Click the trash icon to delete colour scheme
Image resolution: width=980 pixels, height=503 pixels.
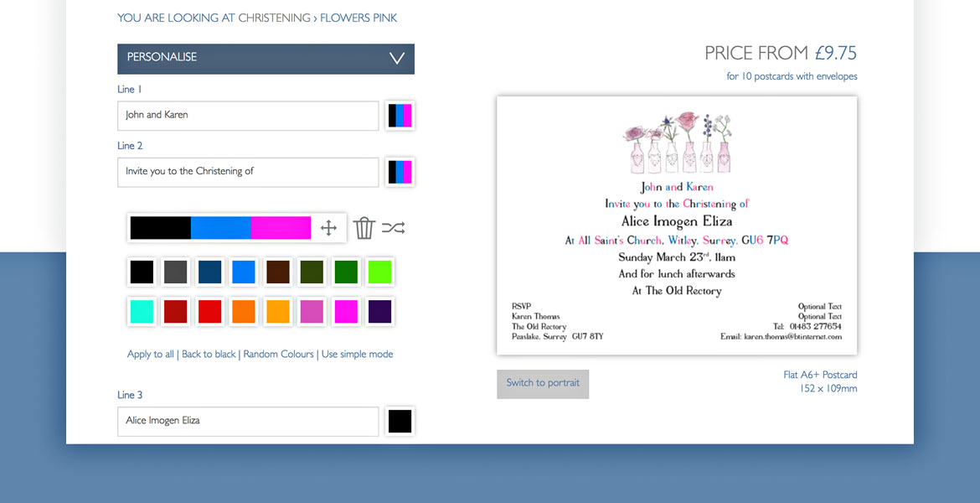[x=364, y=226]
